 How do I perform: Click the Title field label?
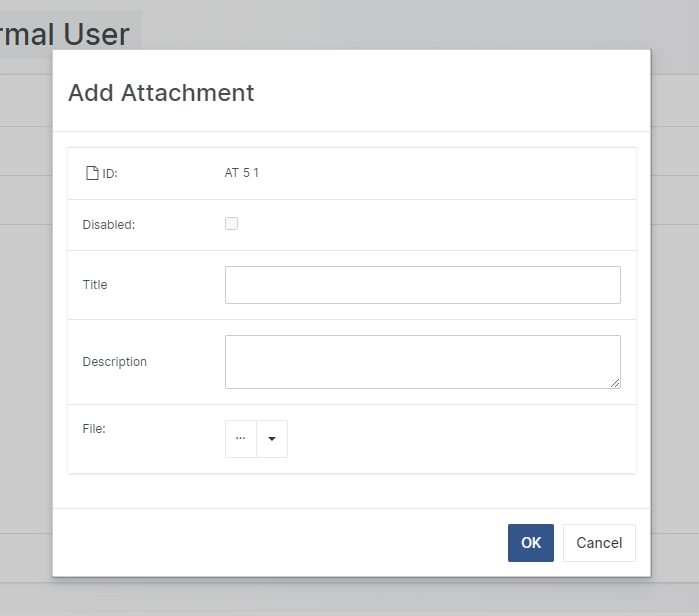[95, 285]
